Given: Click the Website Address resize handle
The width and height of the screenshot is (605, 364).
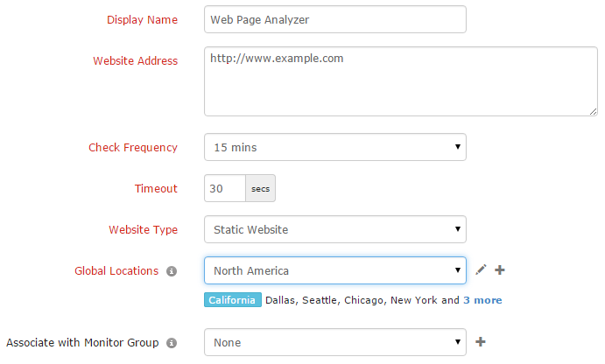Looking at the screenshot, I should (593, 111).
